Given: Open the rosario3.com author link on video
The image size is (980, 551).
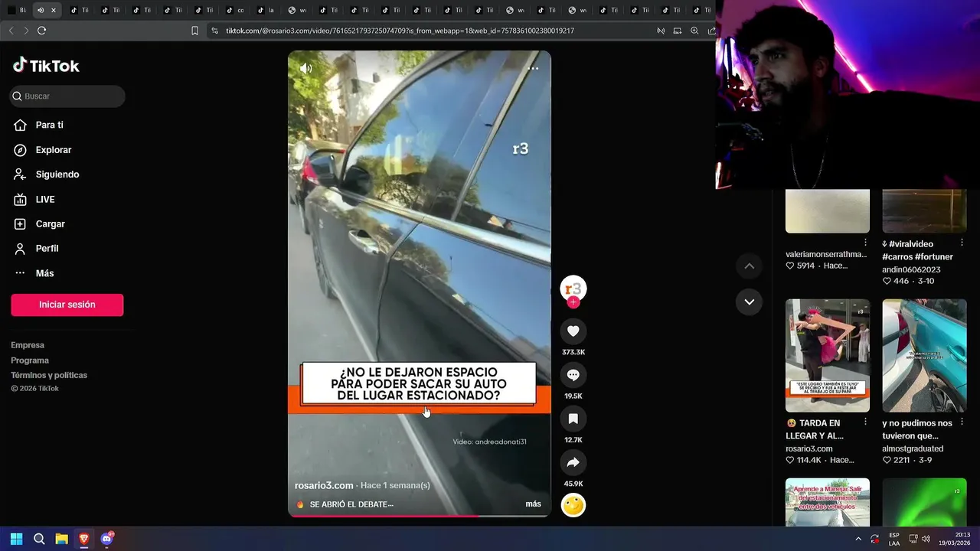Looking at the screenshot, I should point(324,485).
